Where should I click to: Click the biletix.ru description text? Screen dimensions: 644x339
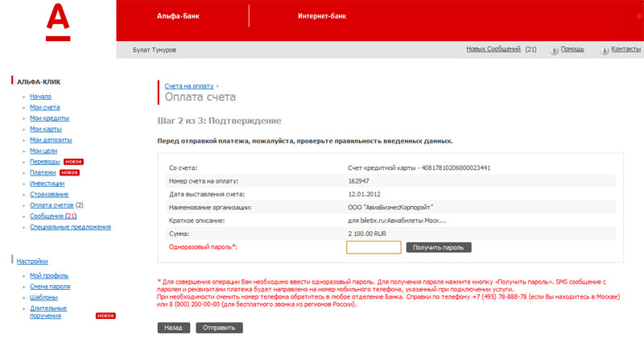(397, 221)
